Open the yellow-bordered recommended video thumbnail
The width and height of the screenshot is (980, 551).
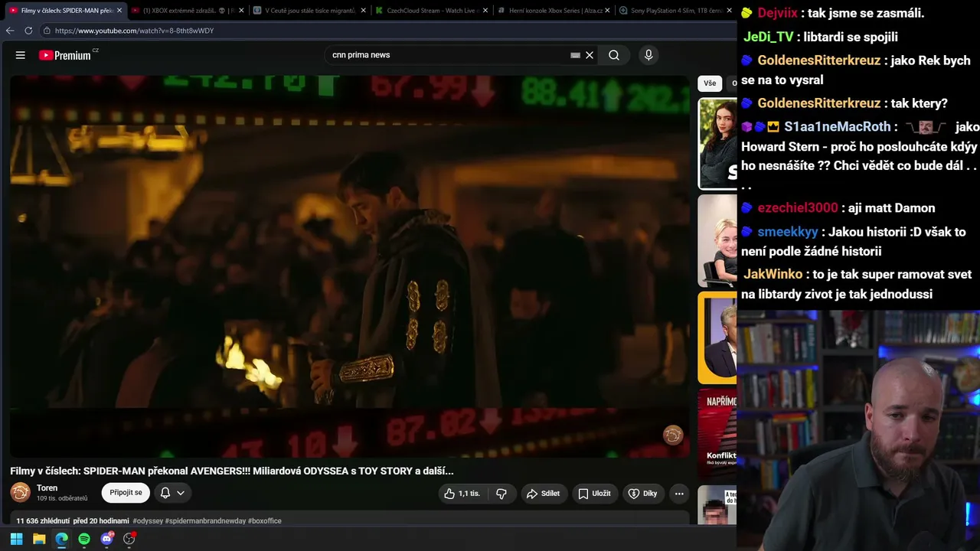point(717,337)
